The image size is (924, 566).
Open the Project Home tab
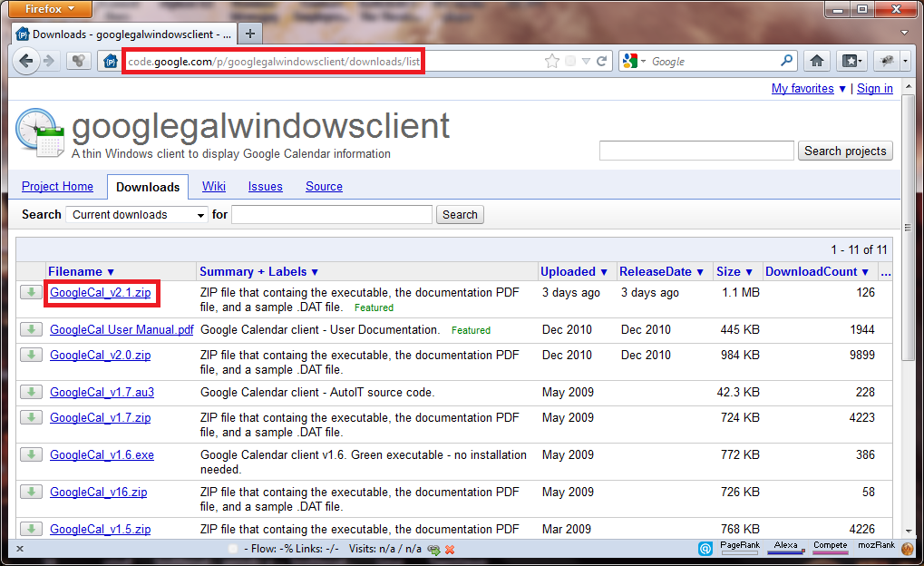click(x=57, y=186)
